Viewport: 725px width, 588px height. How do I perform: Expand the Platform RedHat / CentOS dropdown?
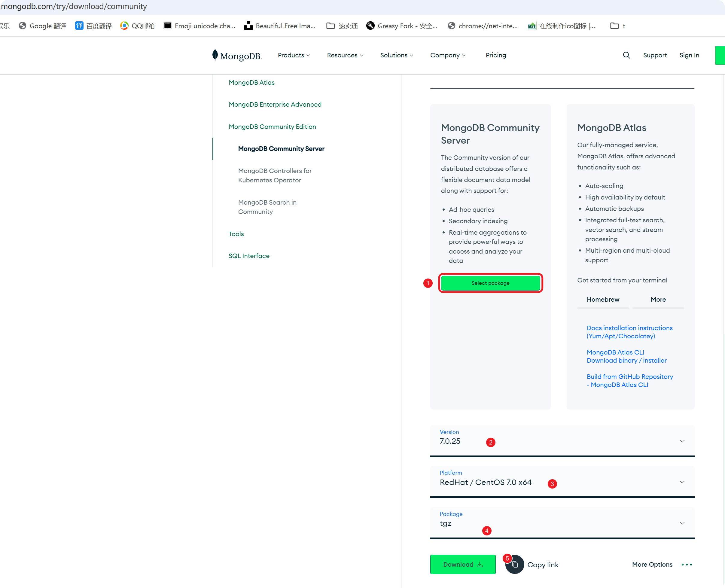coord(562,482)
